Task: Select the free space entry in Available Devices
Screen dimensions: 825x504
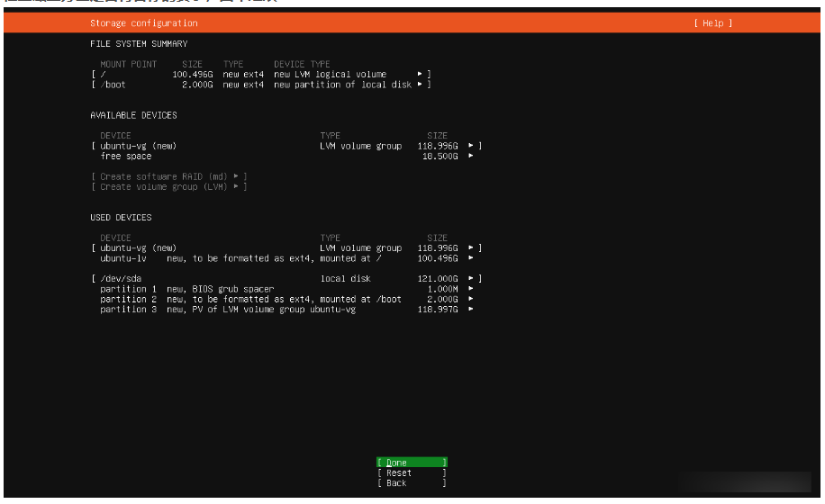Action: 126,156
